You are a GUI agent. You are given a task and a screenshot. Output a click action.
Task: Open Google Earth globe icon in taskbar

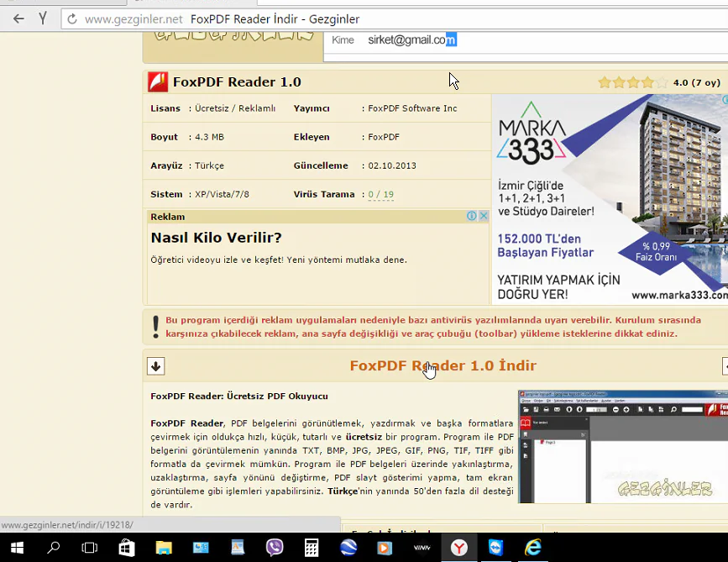348,548
